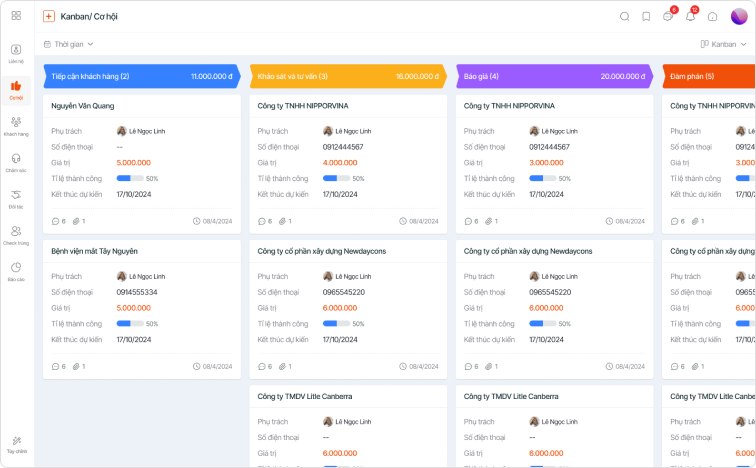Click total 11.000.000 đ in Tiếp cận header
Screen dimensions: 756x468
(212, 76)
